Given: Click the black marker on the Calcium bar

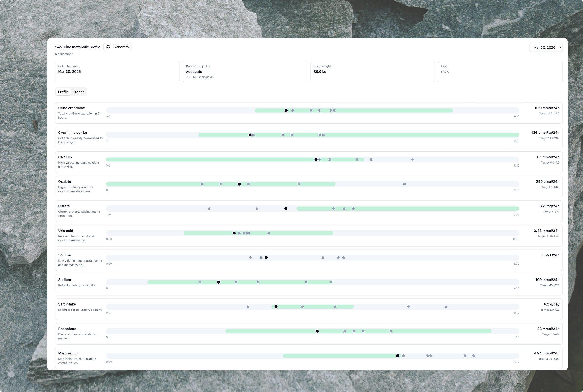Looking at the screenshot, I should pyautogui.click(x=316, y=159).
